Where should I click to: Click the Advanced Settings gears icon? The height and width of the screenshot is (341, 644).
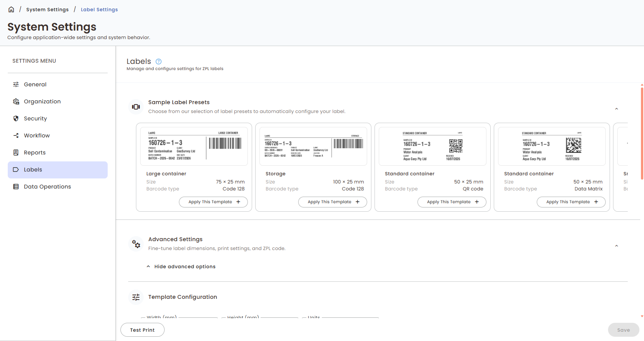point(136,244)
